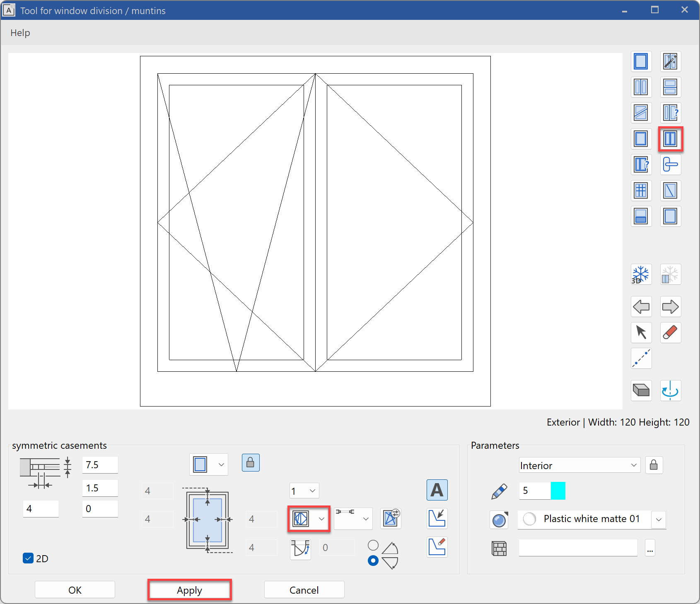Click the window handle tool icon
The image size is (700, 604).
670,164
